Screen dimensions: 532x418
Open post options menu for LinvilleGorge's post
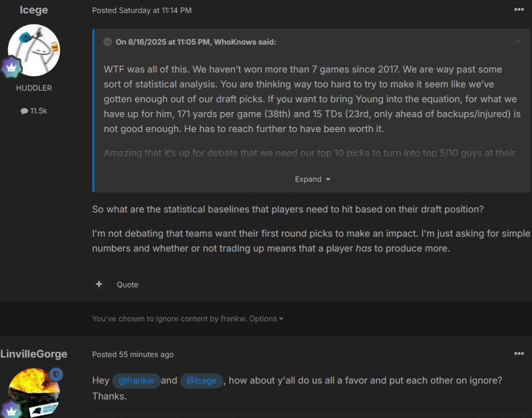(x=519, y=353)
